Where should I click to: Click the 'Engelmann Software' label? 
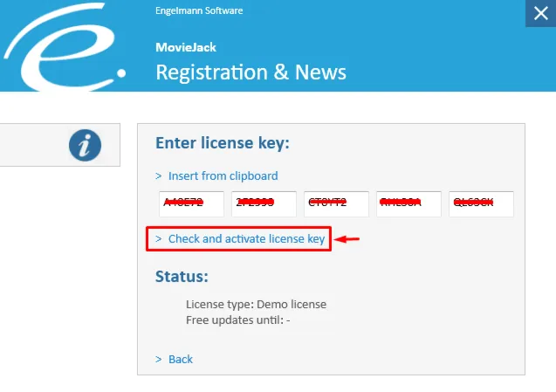coord(199,10)
